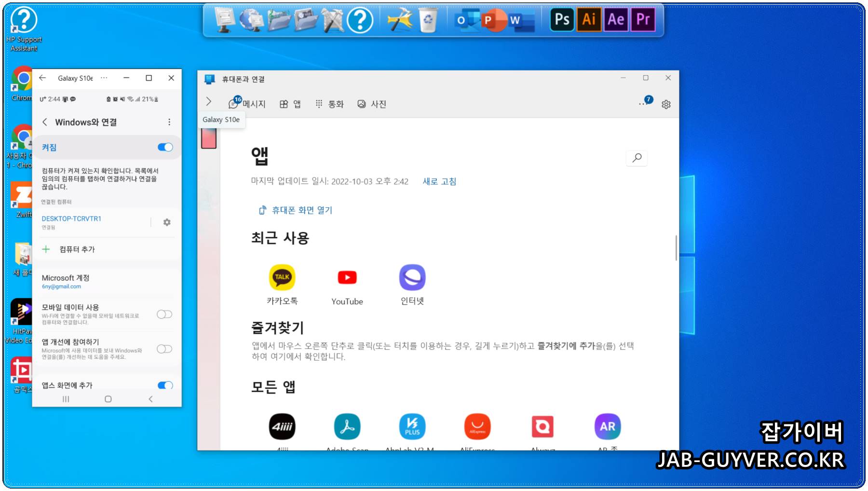Refresh apps with 새로 고침

click(x=439, y=181)
